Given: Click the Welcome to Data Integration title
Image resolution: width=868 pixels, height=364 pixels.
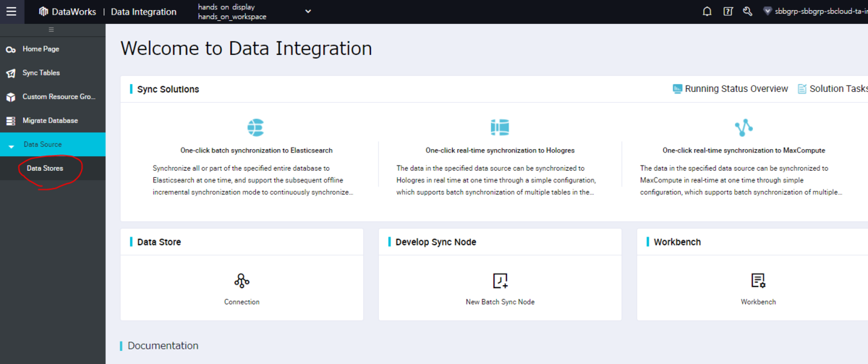Looking at the screenshot, I should tap(246, 48).
